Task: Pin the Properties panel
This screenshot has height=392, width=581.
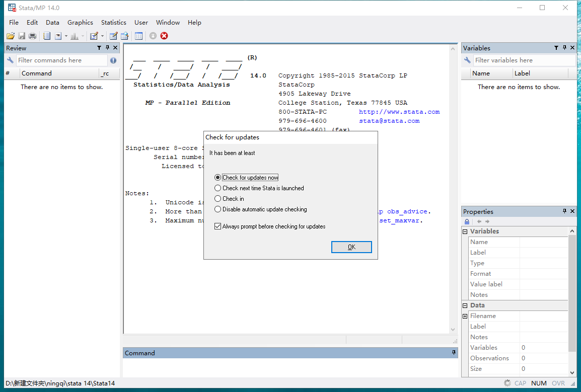Action: tap(564, 211)
